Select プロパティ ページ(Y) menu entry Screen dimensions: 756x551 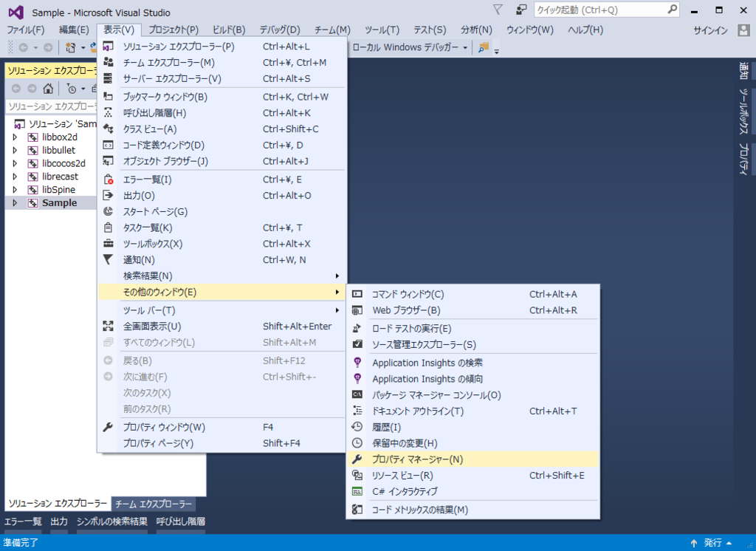pyautogui.click(x=221, y=443)
